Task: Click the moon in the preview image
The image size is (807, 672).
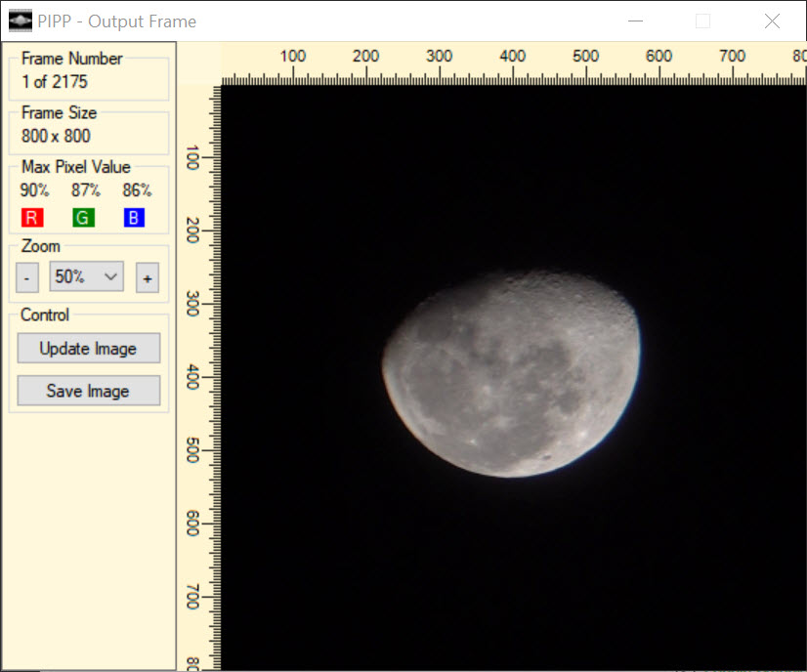Action: click(x=513, y=374)
